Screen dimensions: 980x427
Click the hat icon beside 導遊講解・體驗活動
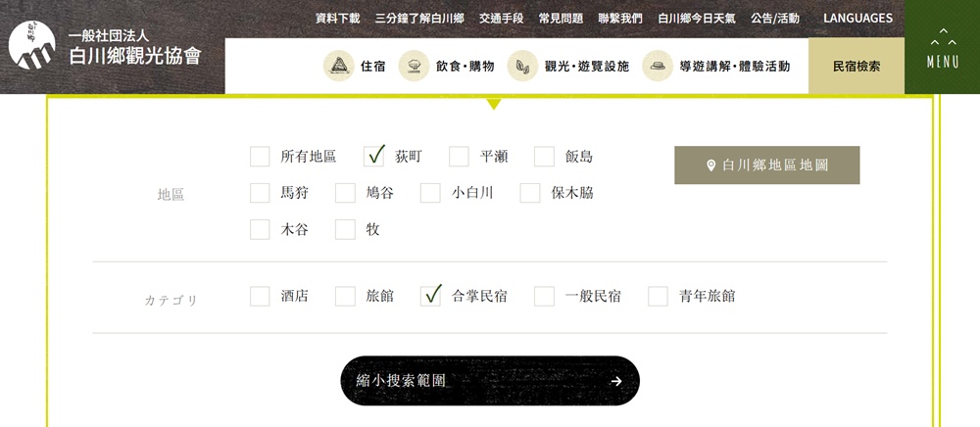(x=658, y=67)
